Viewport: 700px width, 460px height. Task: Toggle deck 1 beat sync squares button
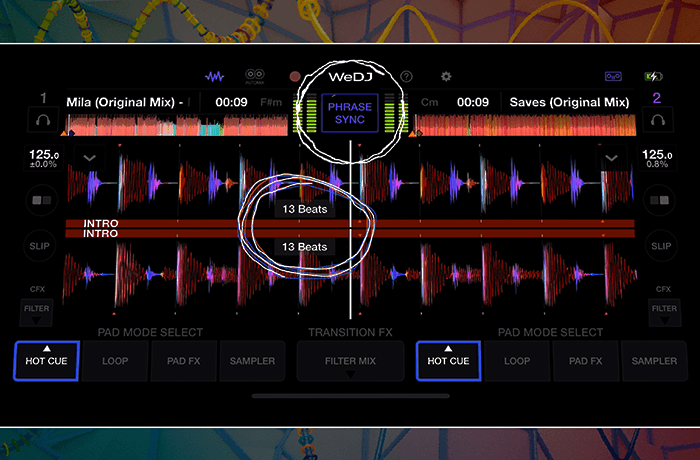(42, 200)
